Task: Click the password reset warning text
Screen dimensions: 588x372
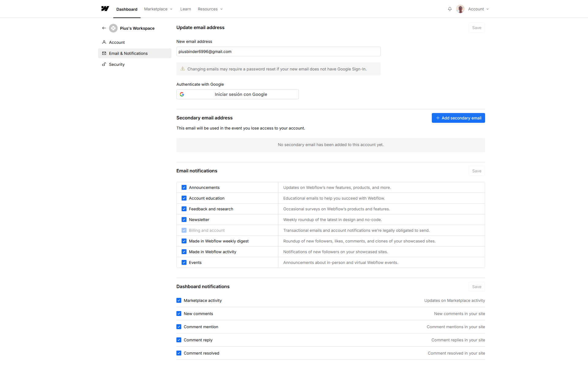Action: 277,69
